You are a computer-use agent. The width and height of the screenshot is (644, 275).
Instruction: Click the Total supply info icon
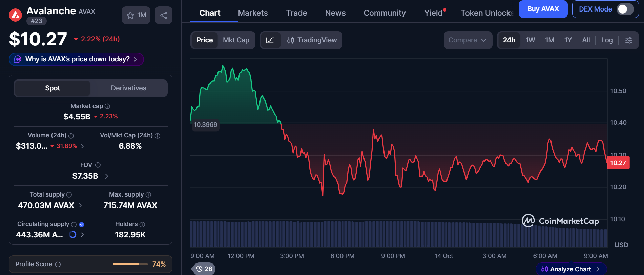point(69,195)
